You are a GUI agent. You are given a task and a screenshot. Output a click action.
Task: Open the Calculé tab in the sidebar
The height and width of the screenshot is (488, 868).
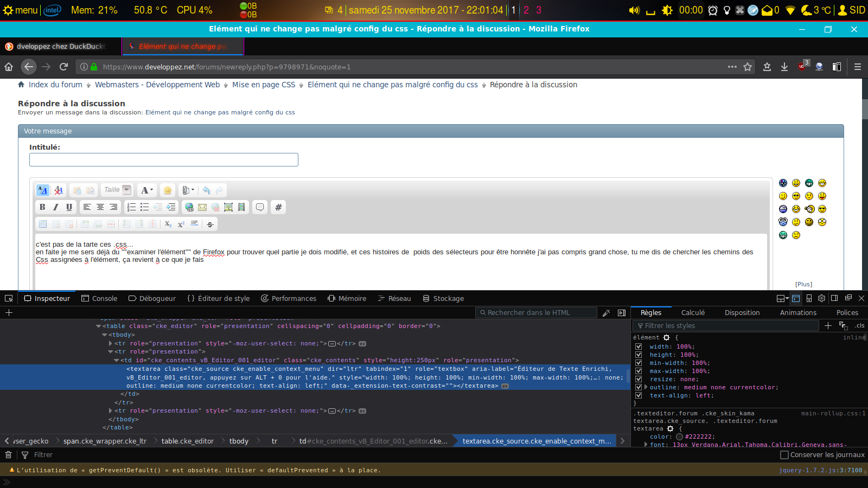[x=693, y=313]
